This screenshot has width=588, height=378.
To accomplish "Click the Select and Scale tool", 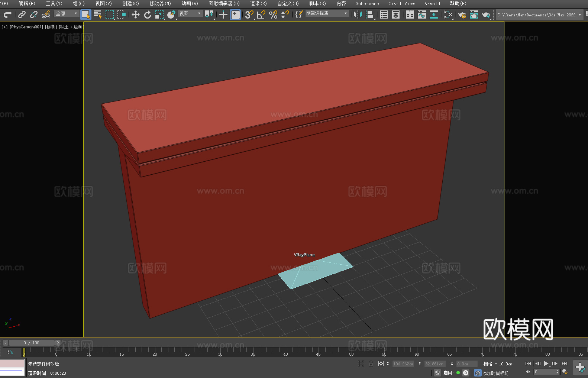I will tap(159, 14).
